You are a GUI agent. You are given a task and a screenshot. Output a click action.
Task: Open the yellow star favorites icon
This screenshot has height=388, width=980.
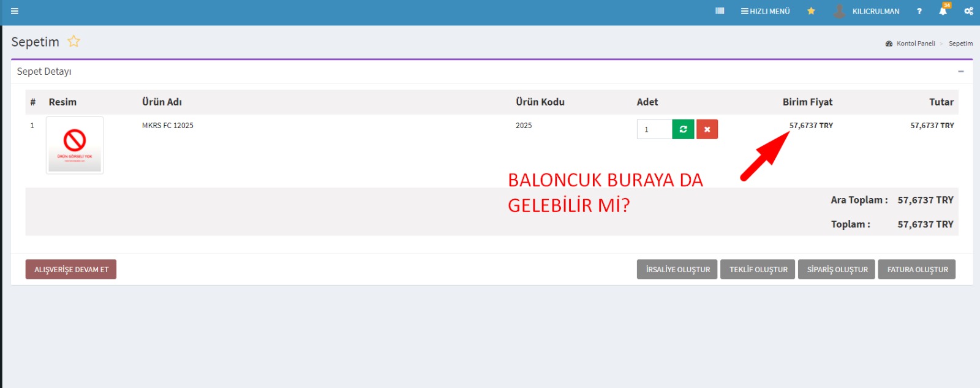tap(811, 11)
